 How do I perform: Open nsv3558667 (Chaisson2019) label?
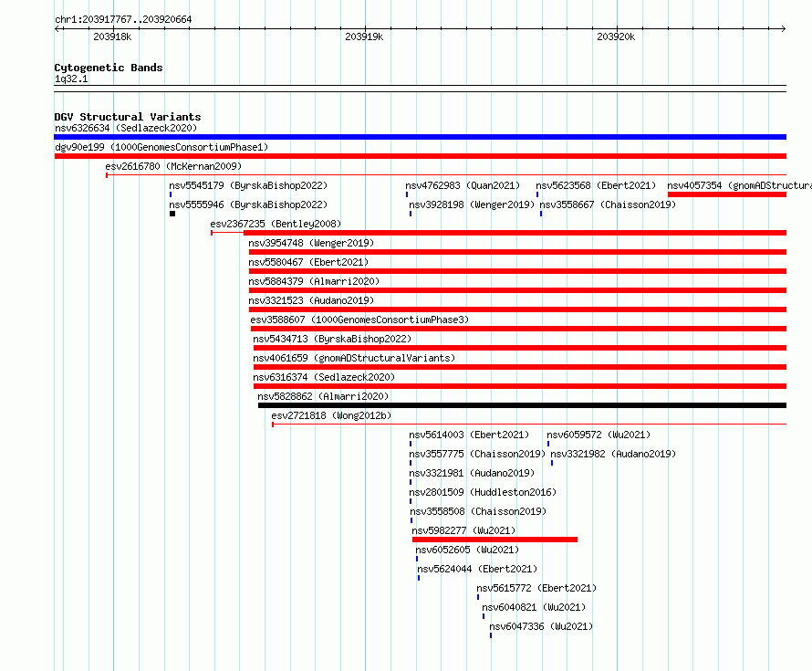tap(608, 204)
